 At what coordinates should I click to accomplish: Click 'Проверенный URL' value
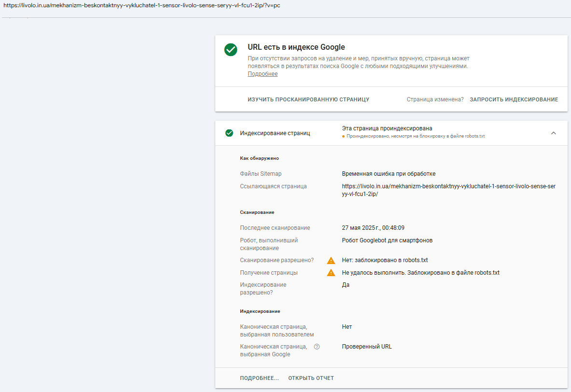coord(367,347)
